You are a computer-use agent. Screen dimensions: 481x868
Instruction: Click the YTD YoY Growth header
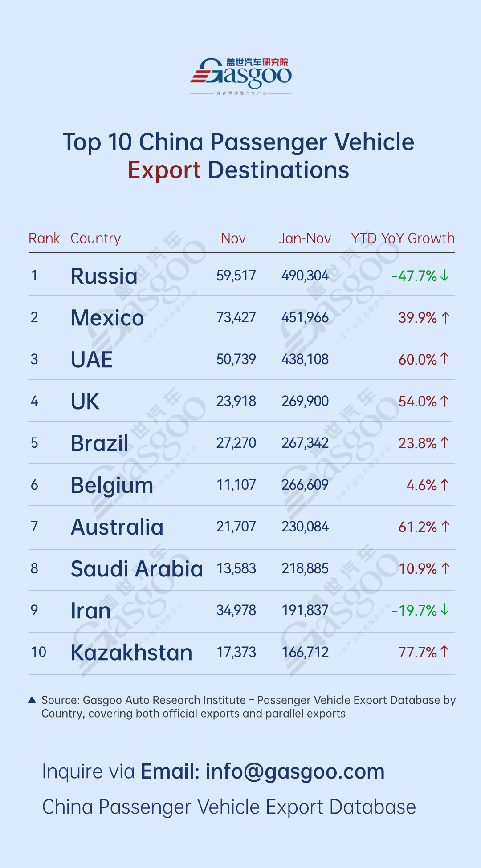click(x=403, y=239)
